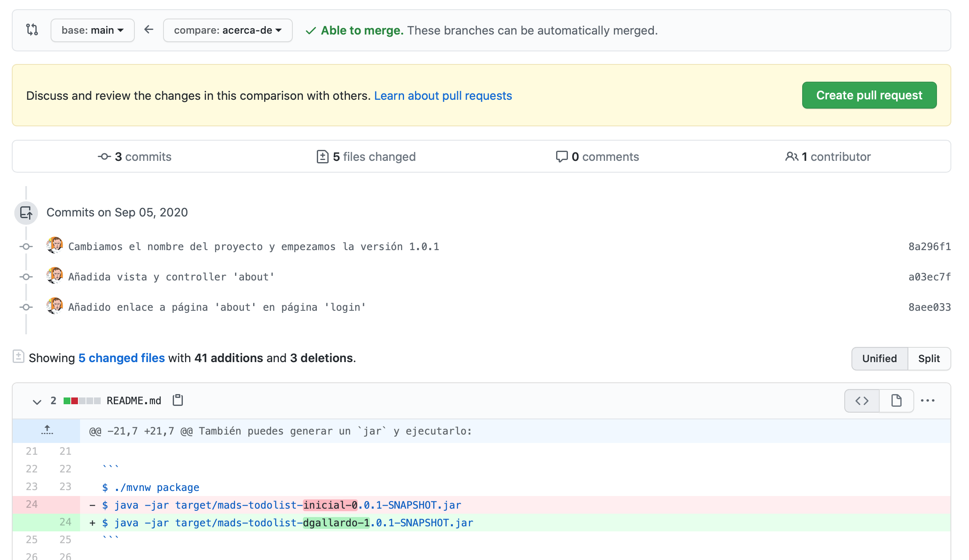Screen dimensions: 969x560
Task: Click Create pull request button
Action: [x=869, y=95]
